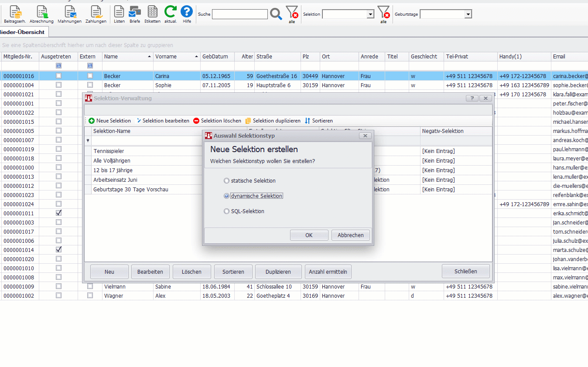Select the statische Selektion radio button
Screen dimensions: 588x367
(226, 181)
